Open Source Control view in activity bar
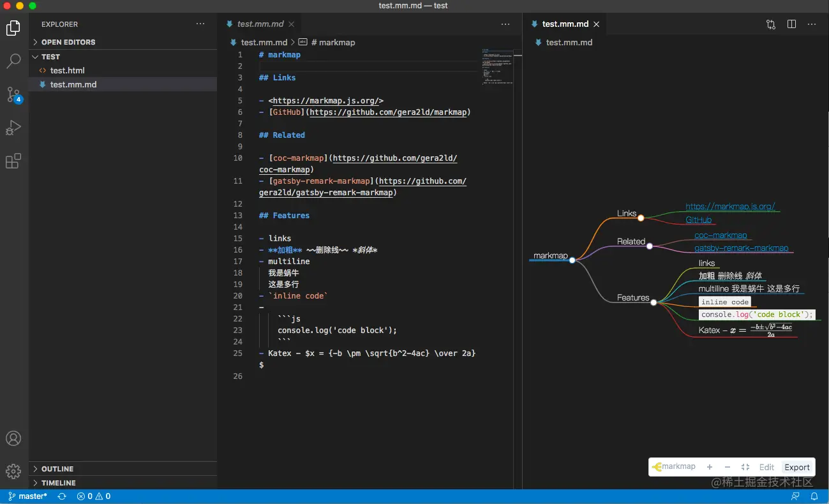 pyautogui.click(x=13, y=94)
